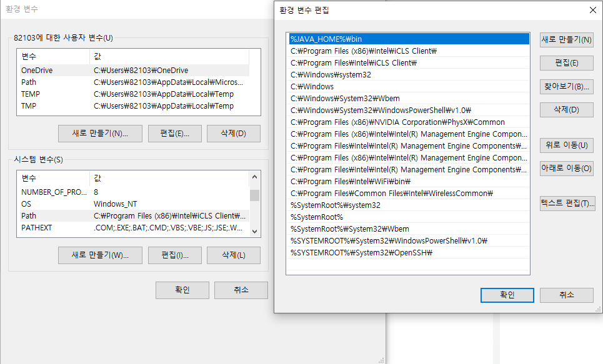Select the Intel\WirelessCommon\ path entry
The image size is (603, 364).
409,194
